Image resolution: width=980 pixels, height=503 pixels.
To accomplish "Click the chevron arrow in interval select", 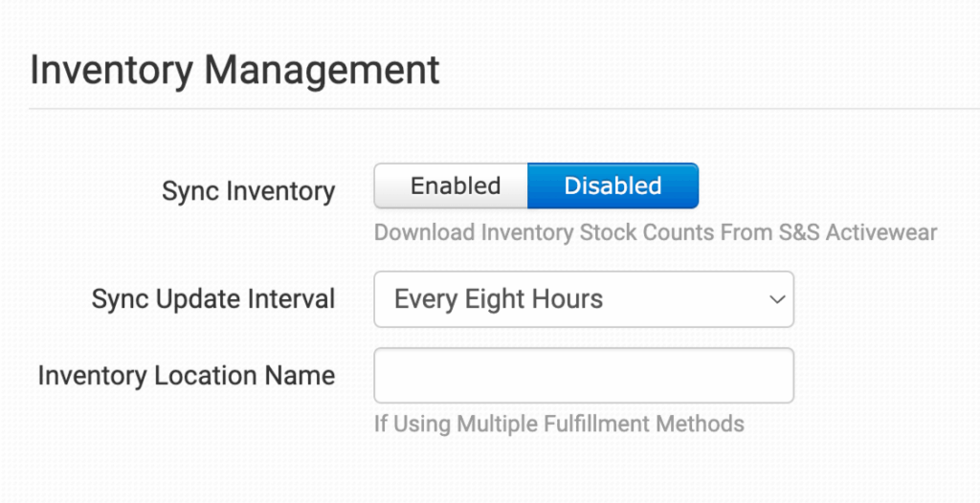I will [776, 299].
